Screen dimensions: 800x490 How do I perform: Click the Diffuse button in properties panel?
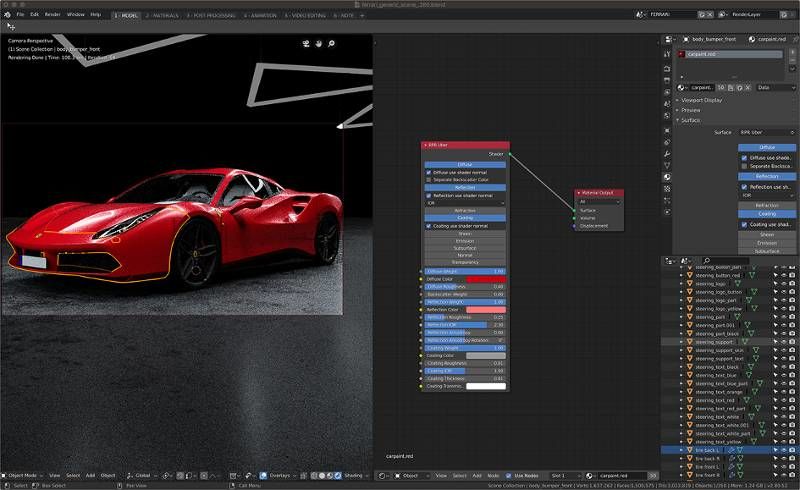tap(767, 148)
